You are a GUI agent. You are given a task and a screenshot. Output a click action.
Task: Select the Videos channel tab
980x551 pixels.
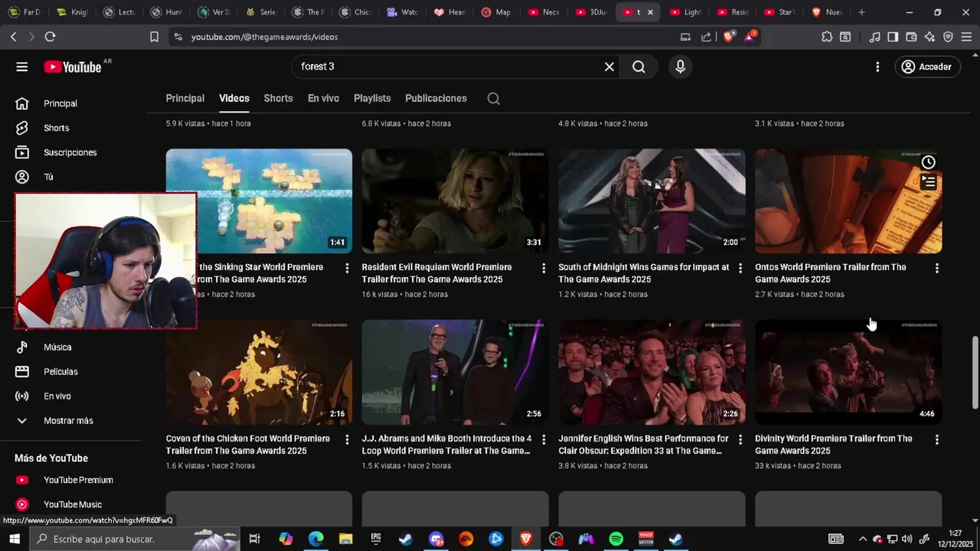[x=234, y=98]
